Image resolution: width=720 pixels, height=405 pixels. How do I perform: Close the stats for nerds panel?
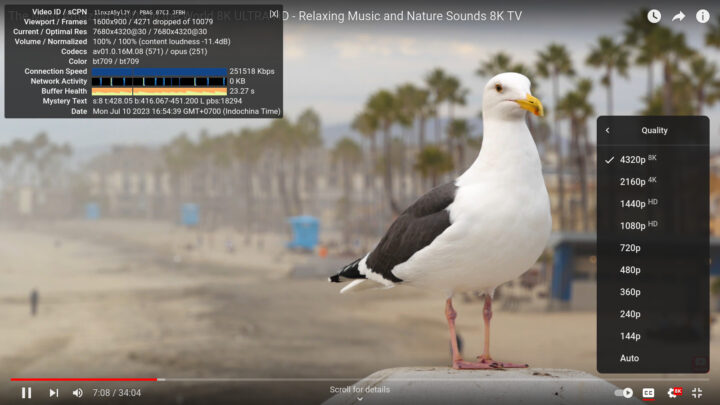point(274,14)
